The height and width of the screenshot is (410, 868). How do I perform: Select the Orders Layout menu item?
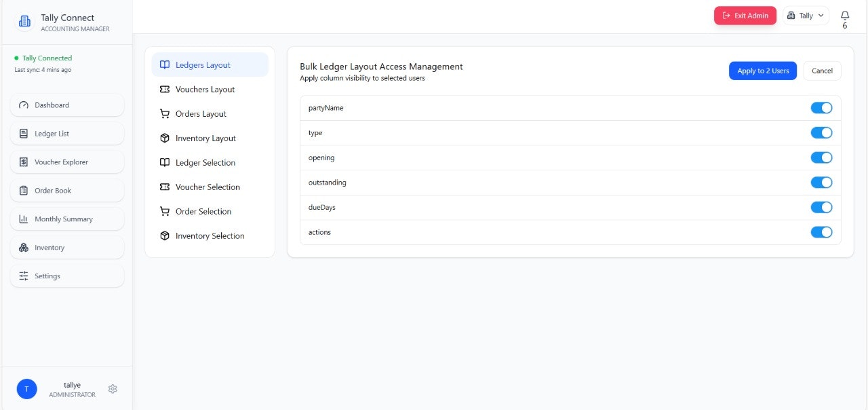tap(210, 114)
